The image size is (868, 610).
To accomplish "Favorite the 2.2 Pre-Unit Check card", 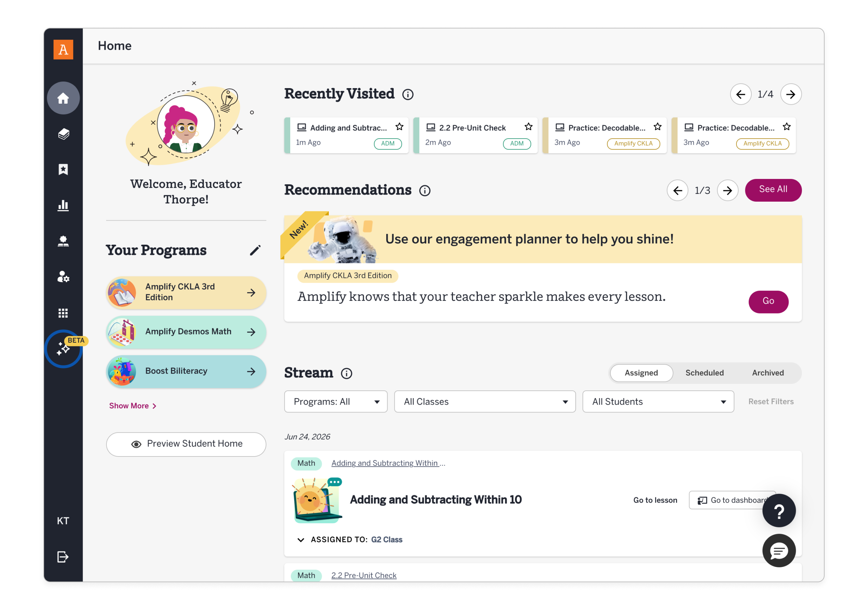I will 529,127.
